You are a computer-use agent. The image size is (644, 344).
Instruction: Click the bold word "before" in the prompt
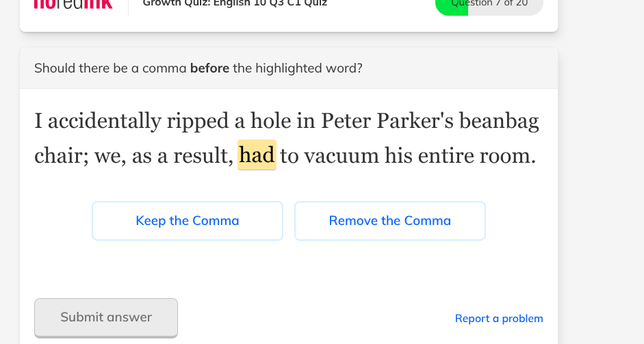tap(209, 68)
